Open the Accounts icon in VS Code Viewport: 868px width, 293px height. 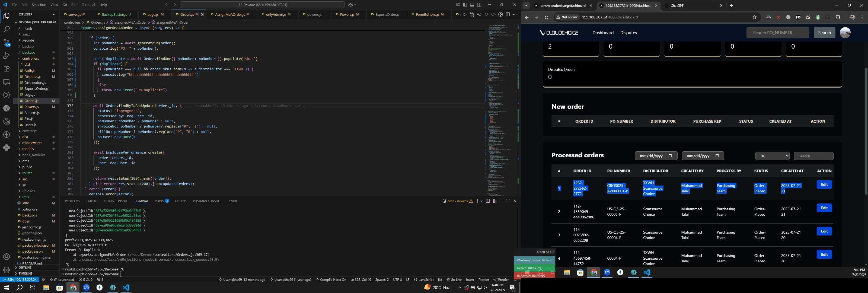[7, 257]
